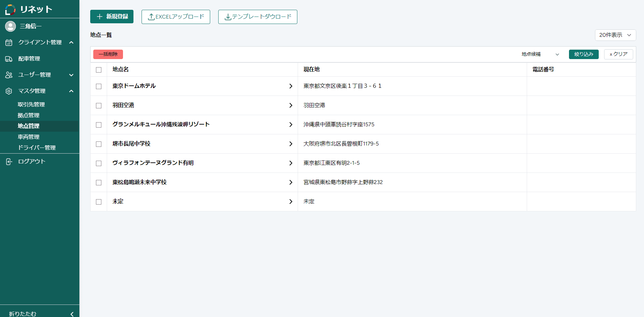
Task: Click the ログアウト door icon
Action: tap(9, 162)
